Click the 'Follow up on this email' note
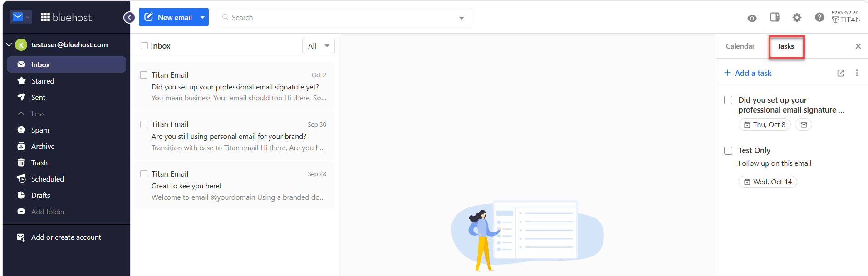 tap(775, 163)
